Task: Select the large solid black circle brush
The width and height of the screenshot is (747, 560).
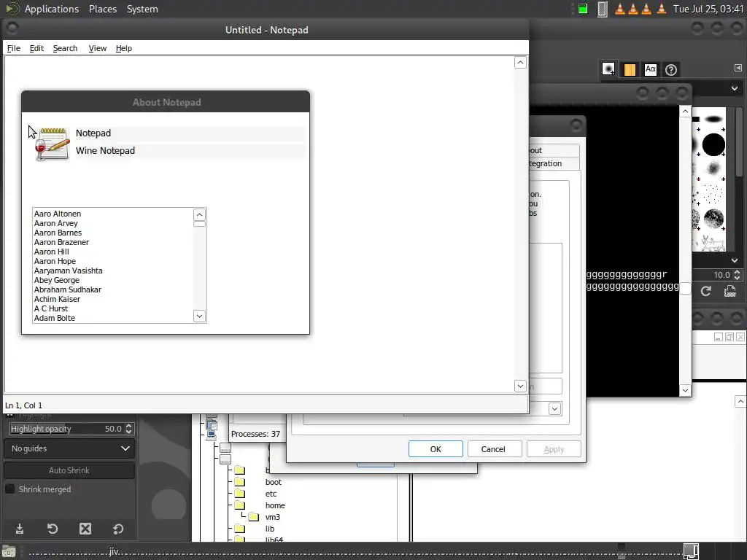Action: pyautogui.click(x=713, y=144)
